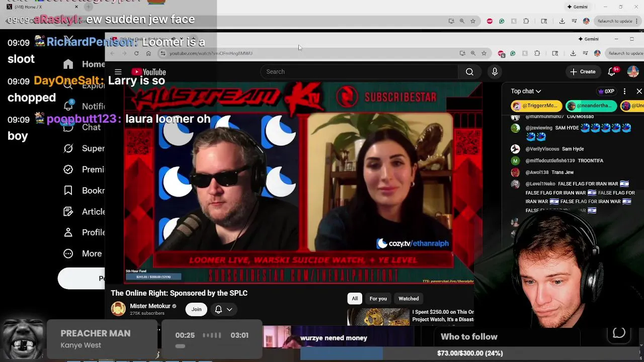Viewport: 644px width, 362px height.
Task: Click the YouTube search magnifier button
Action: 469,72
